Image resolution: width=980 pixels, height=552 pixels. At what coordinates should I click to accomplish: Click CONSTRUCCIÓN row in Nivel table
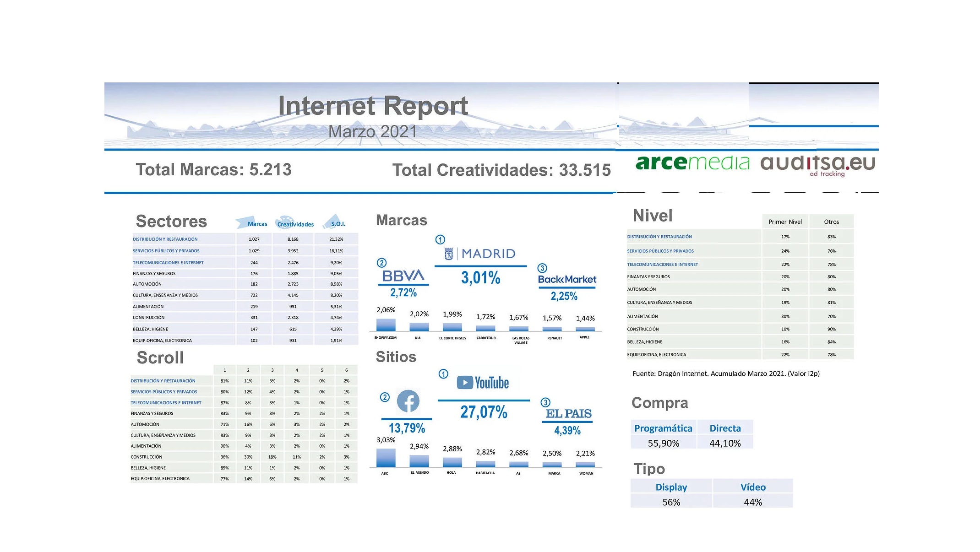740,329
